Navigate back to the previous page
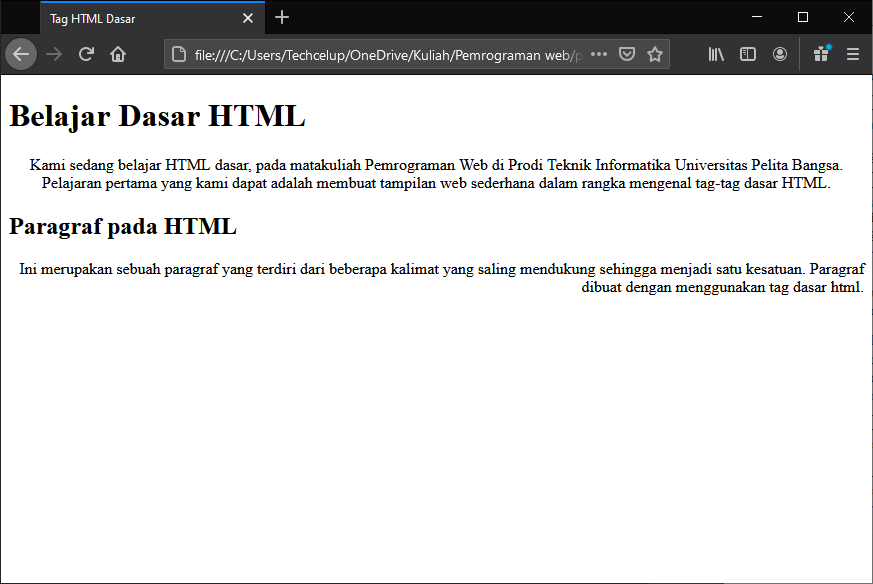 tap(20, 54)
